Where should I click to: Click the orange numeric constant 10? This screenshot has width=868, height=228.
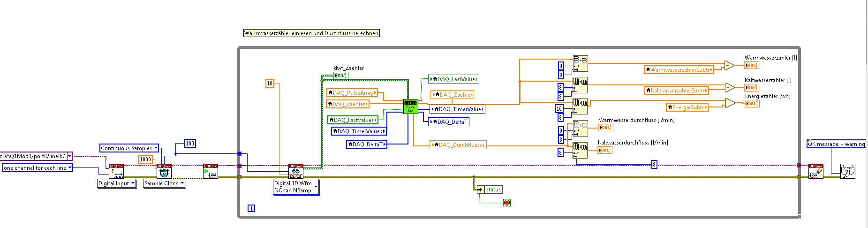click(x=270, y=84)
